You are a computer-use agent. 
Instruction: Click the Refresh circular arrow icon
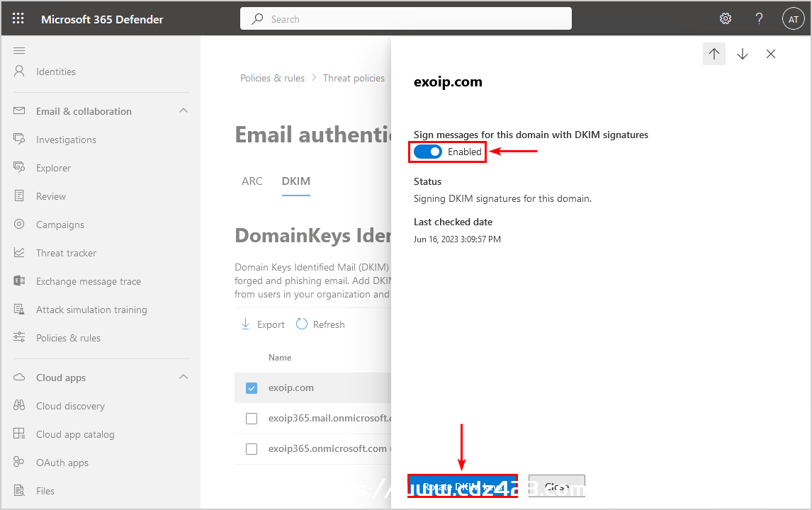(x=301, y=324)
